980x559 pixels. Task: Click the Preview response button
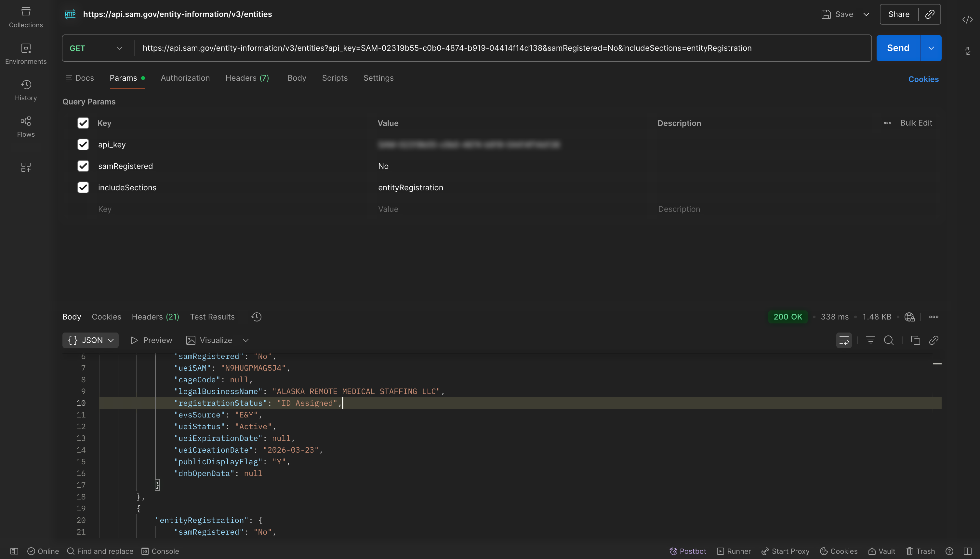point(151,340)
